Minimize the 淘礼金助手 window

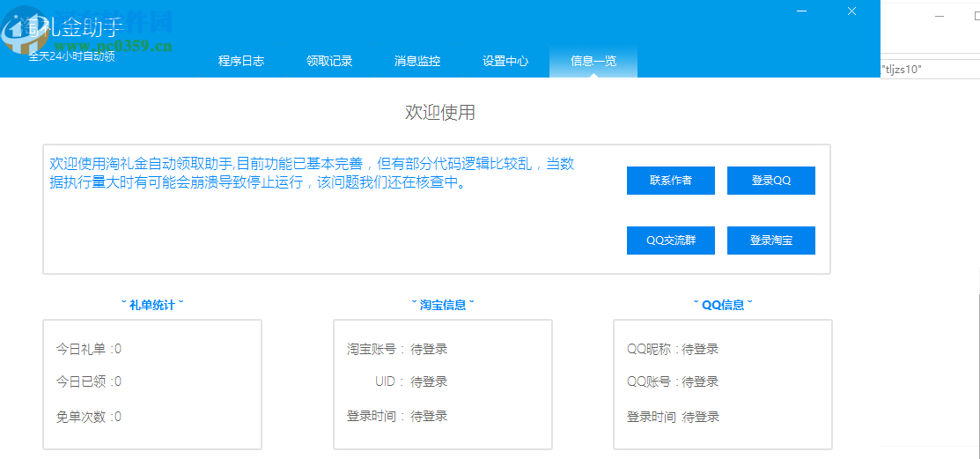[x=801, y=11]
